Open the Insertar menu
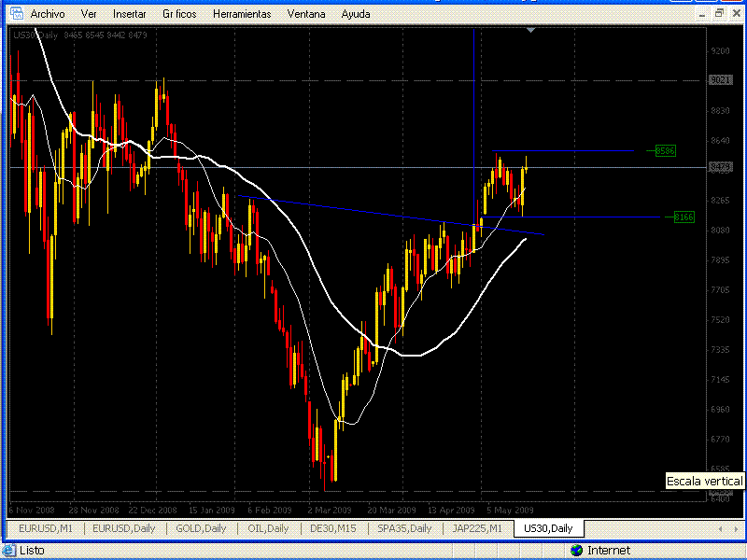 130,14
